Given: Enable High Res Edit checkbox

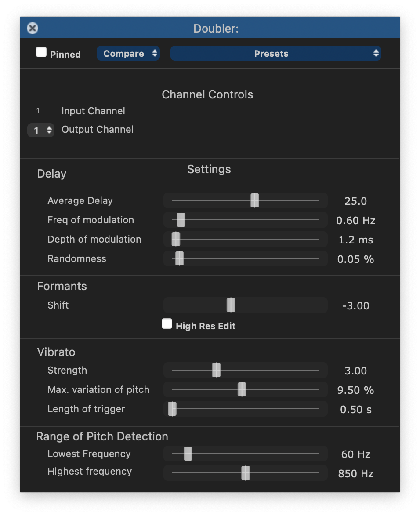Looking at the screenshot, I should pos(167,324).
